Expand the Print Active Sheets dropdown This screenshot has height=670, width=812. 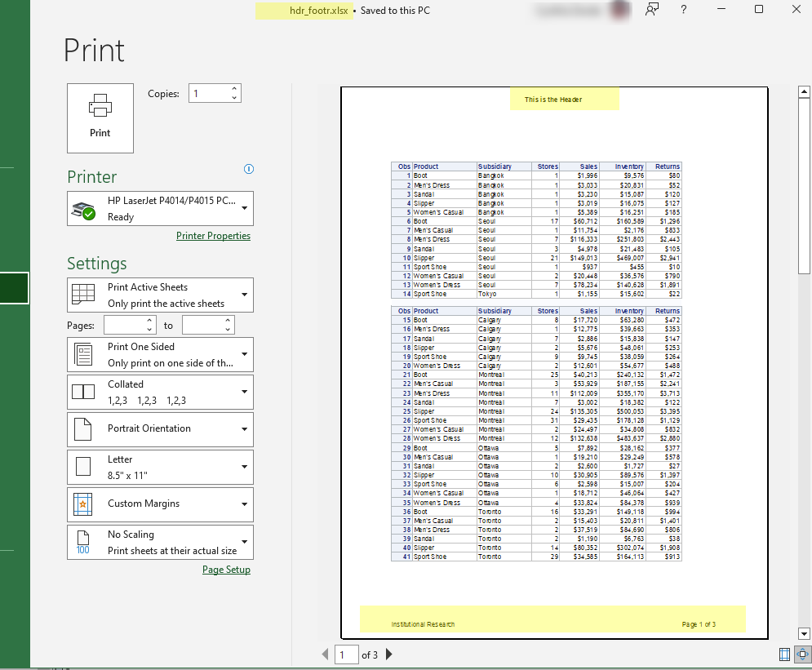(160, 295)
